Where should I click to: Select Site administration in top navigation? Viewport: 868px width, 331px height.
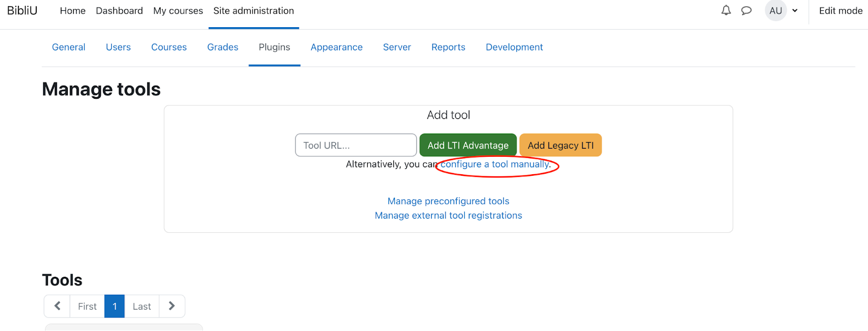point(253,10)
